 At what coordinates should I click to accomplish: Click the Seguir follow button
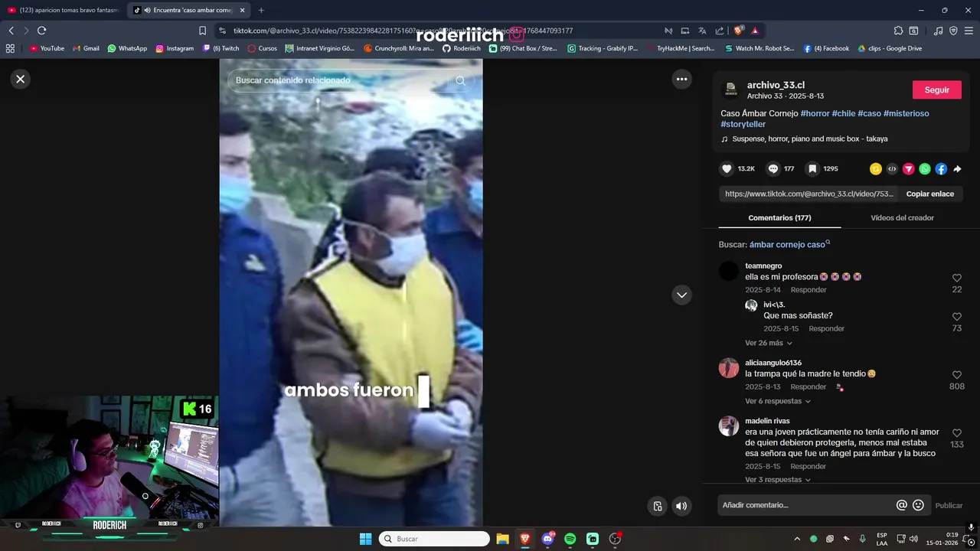coord(937,90)
